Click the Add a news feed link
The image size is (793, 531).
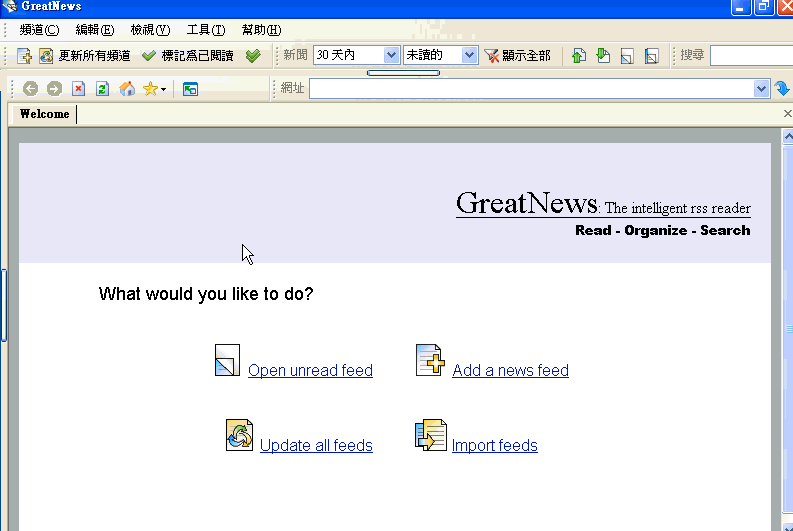(x=510, y=370)
